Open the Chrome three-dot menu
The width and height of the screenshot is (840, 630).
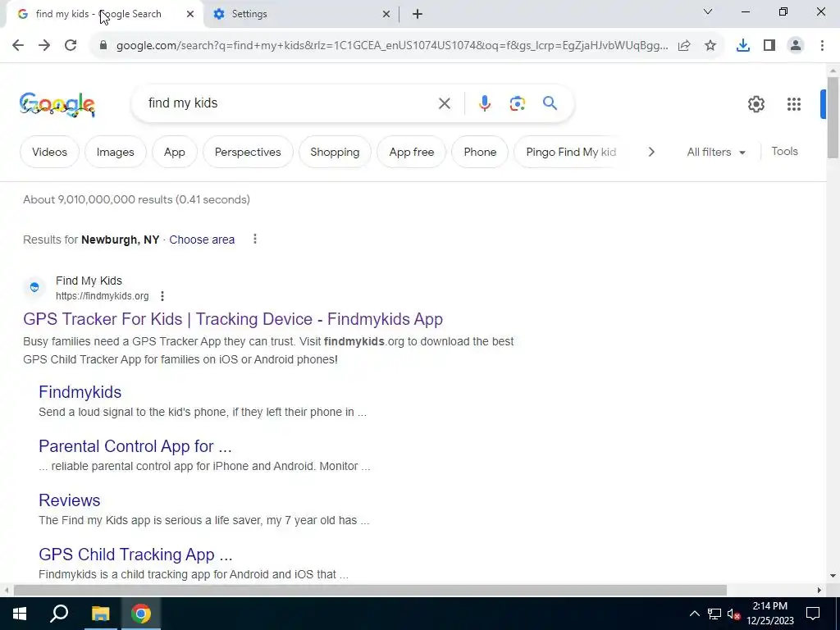(822, 46)
